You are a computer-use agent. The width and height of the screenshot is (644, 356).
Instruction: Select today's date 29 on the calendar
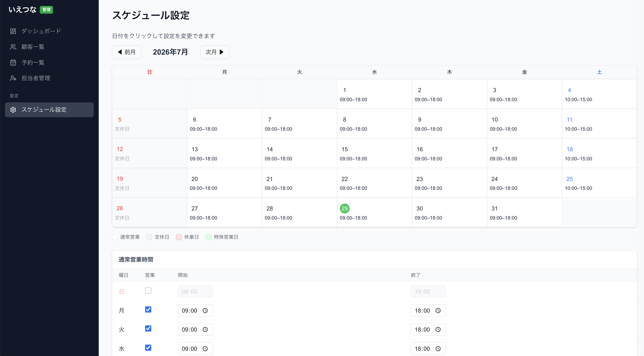click(x=374, y=213)
